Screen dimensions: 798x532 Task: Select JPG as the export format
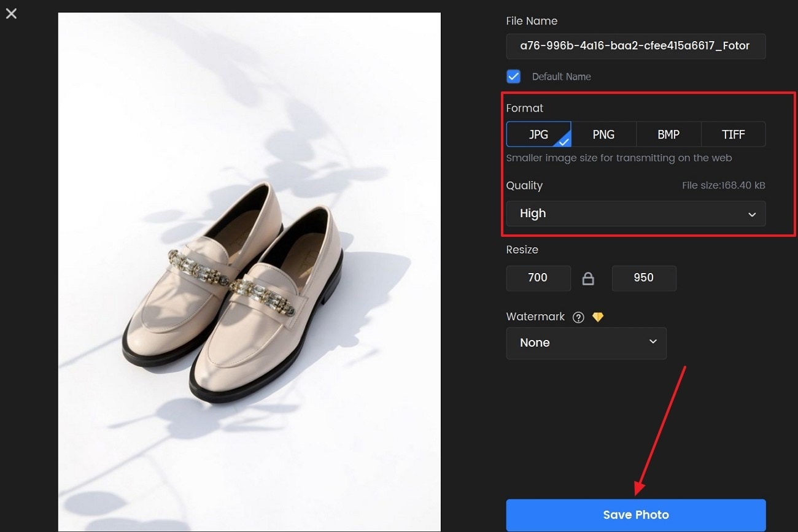tap(538, 134)
